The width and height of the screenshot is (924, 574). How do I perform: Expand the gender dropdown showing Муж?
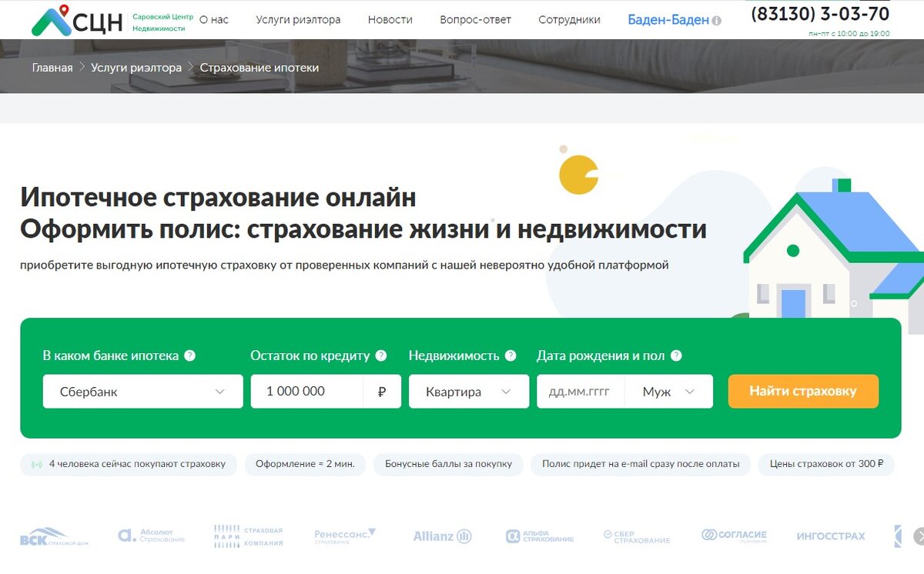pos(668,391)
